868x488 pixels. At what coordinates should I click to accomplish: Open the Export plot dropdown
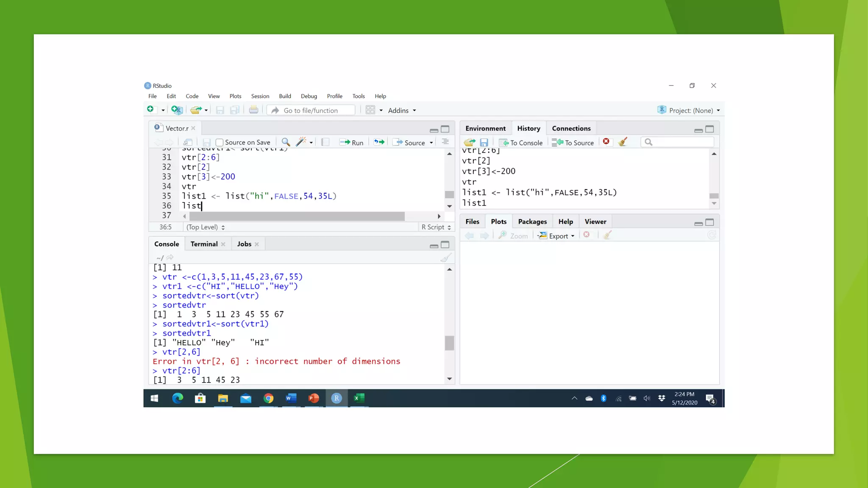(x=556, y=236)
